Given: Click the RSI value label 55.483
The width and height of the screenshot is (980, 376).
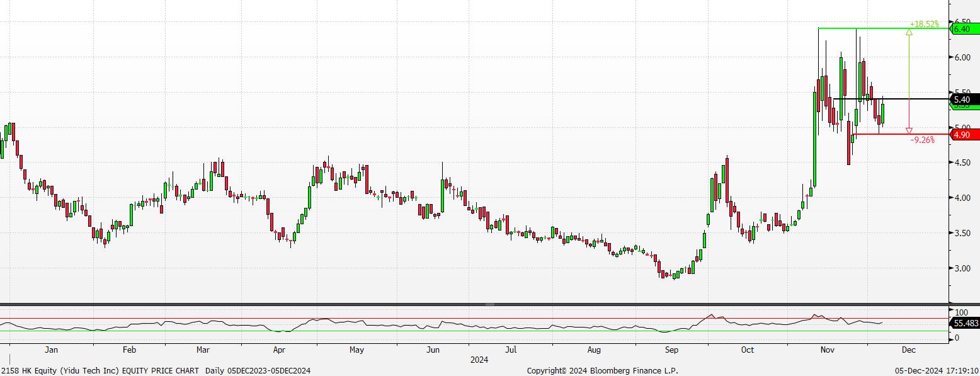Looking at the screenshot, I should point(965,323).
